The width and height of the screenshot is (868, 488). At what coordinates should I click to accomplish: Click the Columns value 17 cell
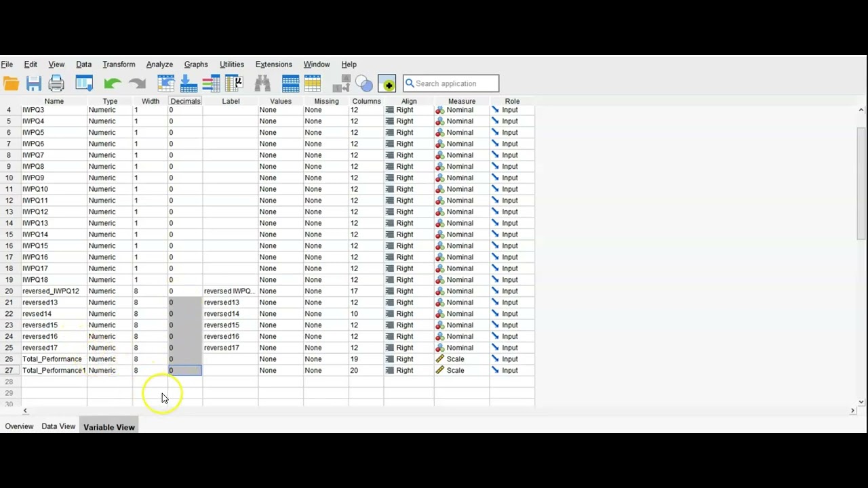tap(366, 291)
